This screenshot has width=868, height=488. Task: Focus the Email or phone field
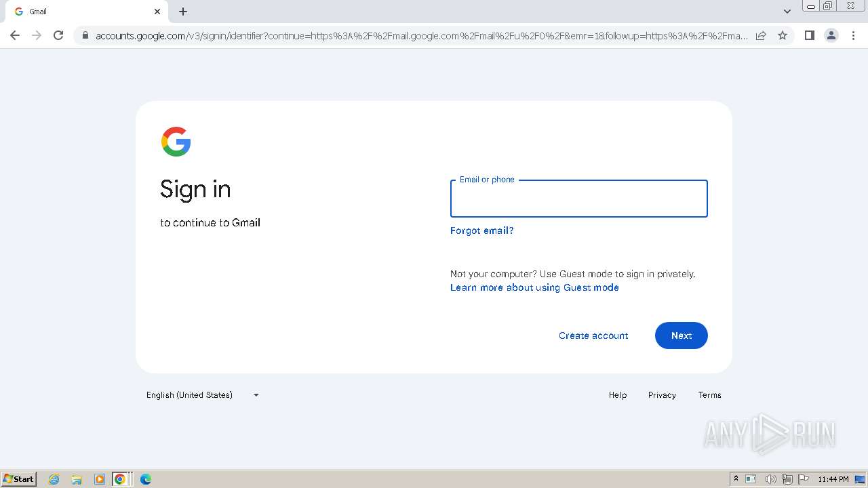tap(578, 199)
